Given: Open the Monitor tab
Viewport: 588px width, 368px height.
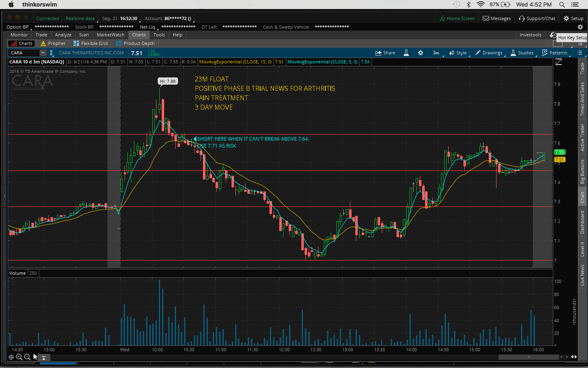Looking at the screenshot, I should click(x=19, y=35).
